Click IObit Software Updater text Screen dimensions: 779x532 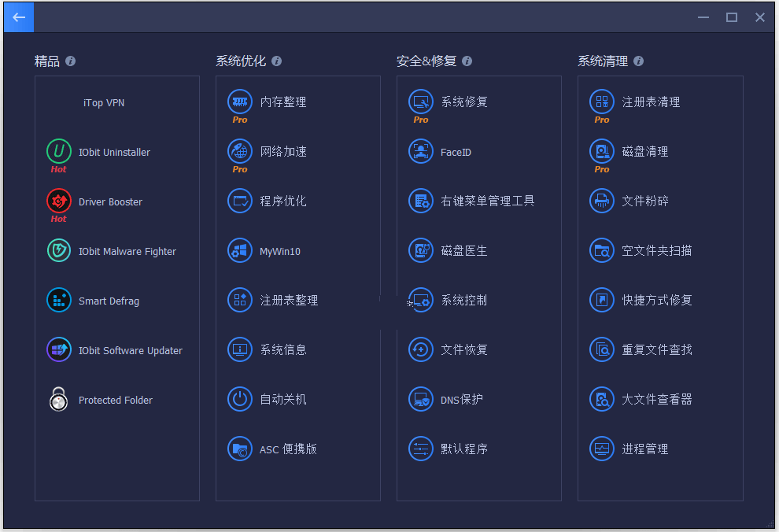130,351
